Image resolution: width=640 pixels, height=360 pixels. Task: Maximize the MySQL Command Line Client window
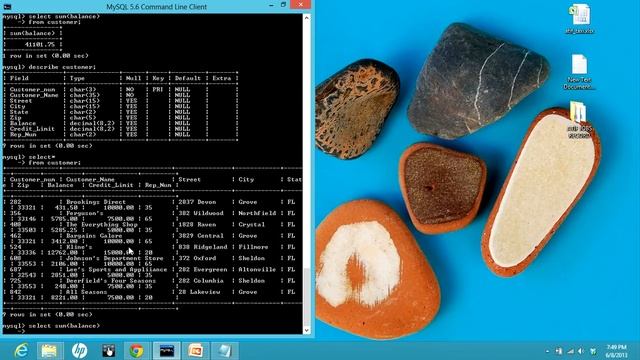coord(284,5)
